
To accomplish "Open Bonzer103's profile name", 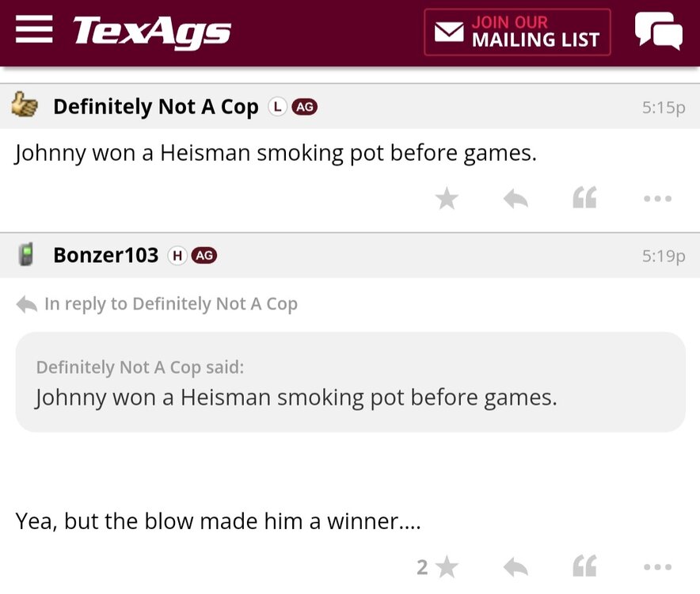I will point(105,255).
